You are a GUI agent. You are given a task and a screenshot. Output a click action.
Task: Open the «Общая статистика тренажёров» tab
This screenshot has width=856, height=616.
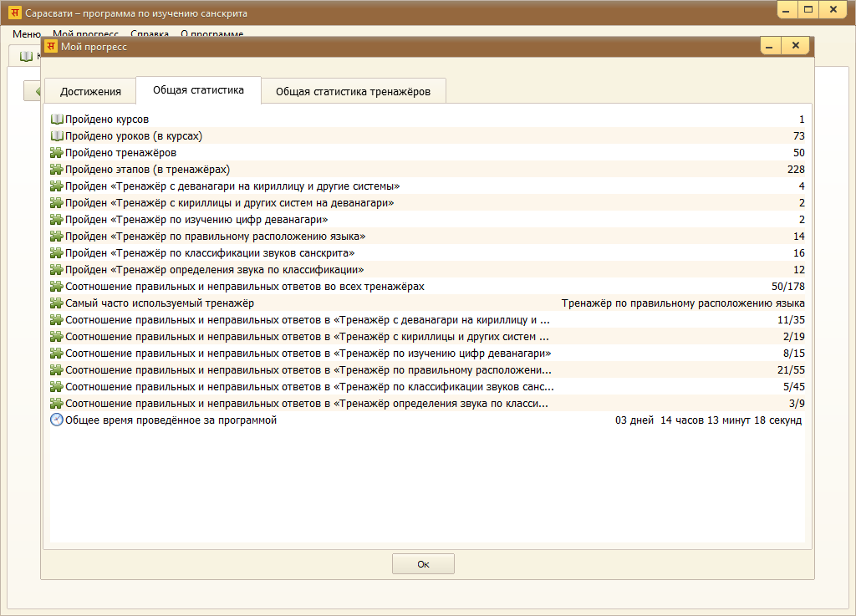[353, 91]
